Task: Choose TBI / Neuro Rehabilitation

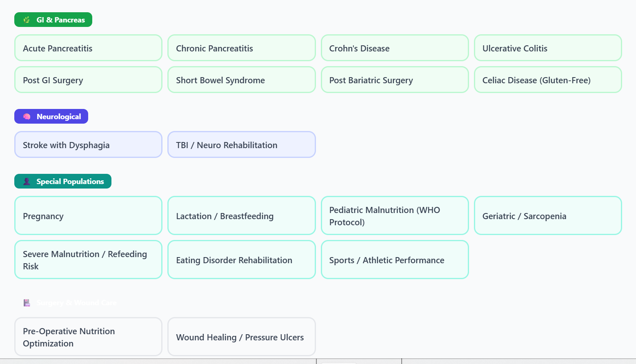Action: [x=241, y=145]
